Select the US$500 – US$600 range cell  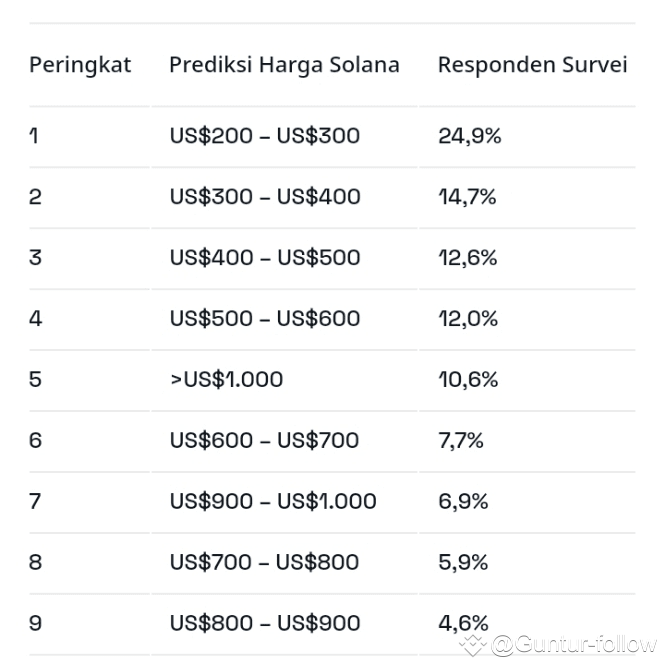264,319
